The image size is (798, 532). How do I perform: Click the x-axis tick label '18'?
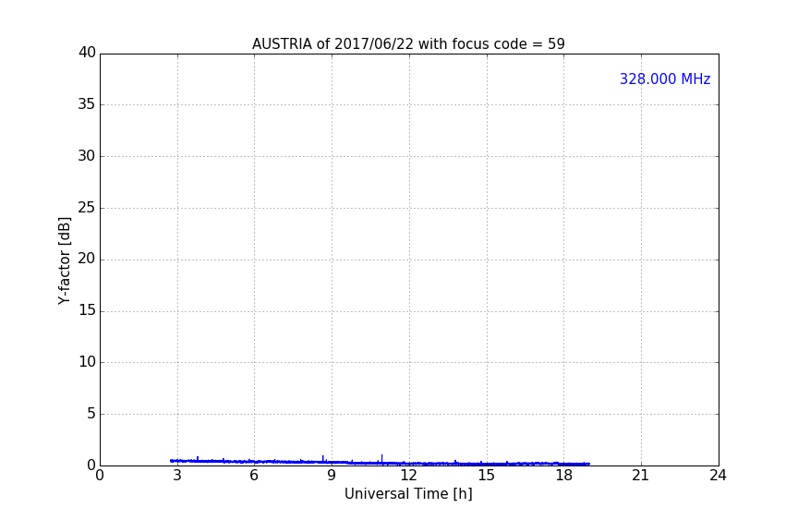coord(563,476)
